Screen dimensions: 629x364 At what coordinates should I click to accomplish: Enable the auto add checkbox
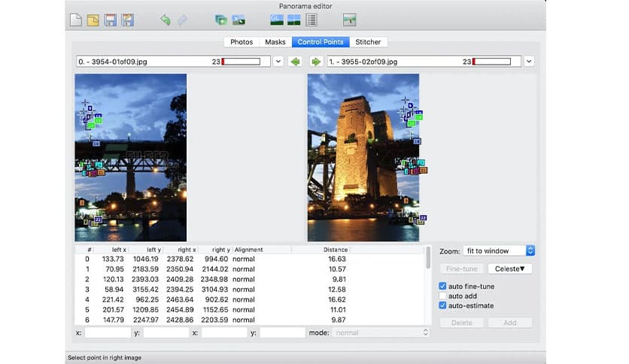click(x=443, y=296)
